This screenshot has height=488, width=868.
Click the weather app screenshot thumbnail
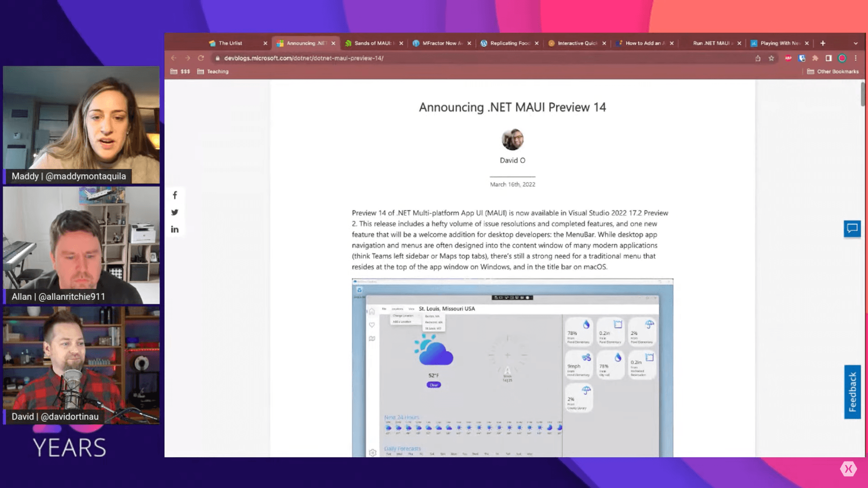(x=512, y=367)
